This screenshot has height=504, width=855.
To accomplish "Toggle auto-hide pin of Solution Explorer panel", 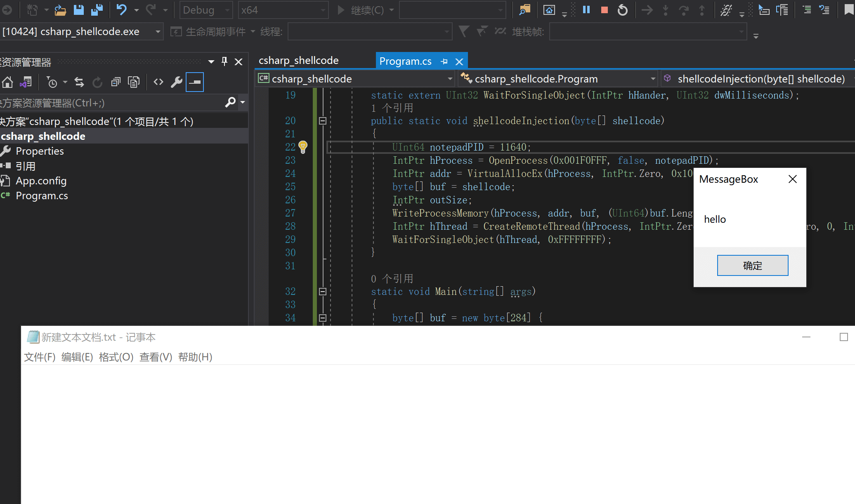I will pyautogui.click(x=224, y=61).
